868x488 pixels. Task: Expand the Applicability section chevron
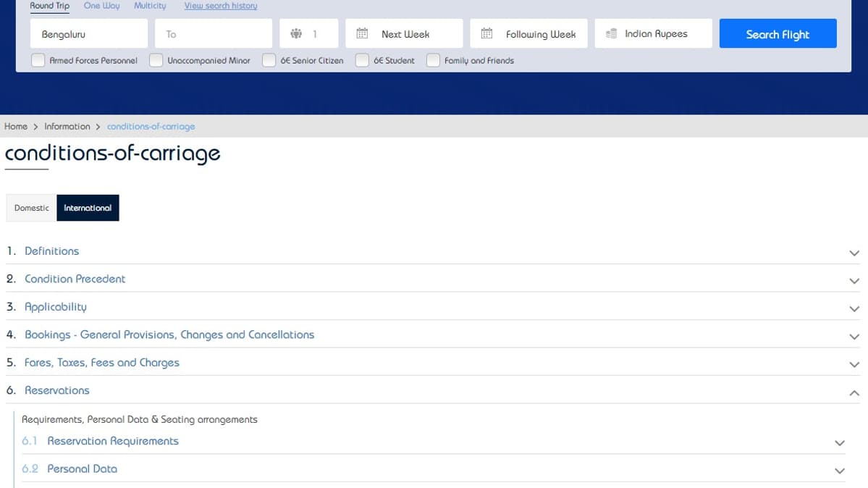point(854,308)
